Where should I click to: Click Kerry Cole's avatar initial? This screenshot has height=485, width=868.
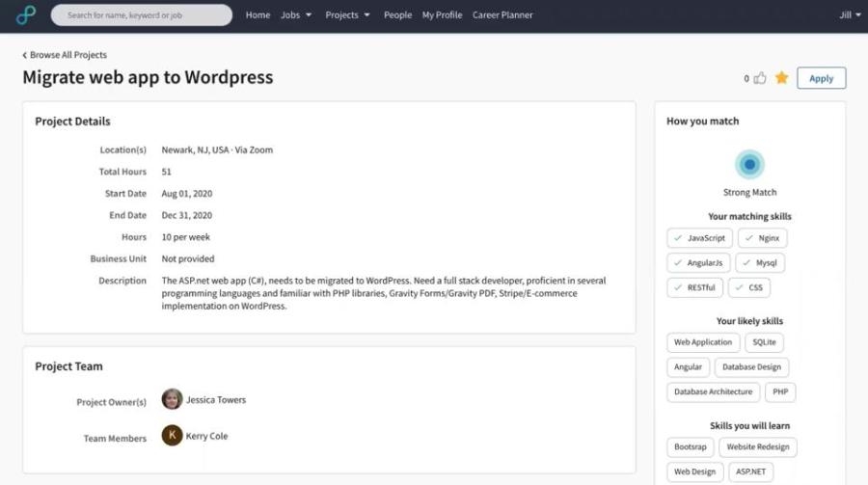(x=173, y=435)
